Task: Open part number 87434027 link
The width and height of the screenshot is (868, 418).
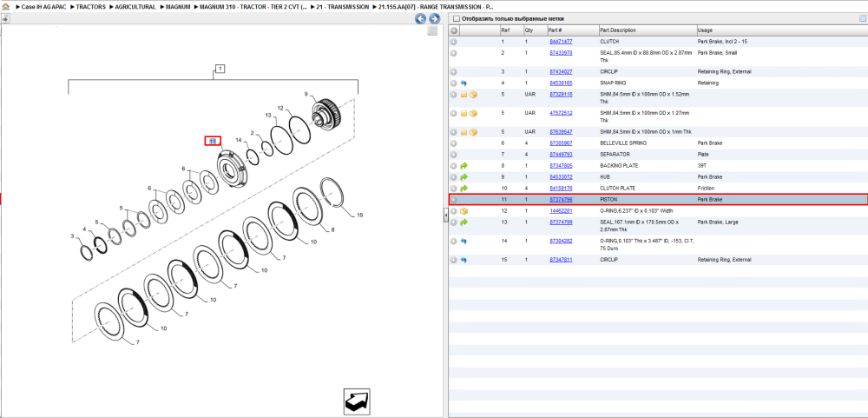Action: pos(561,71)
